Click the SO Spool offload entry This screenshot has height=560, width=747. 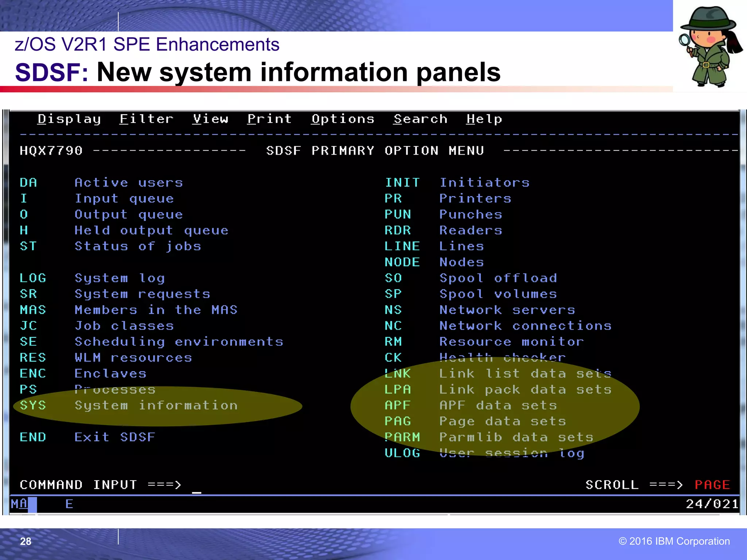(x=471, y=279)
